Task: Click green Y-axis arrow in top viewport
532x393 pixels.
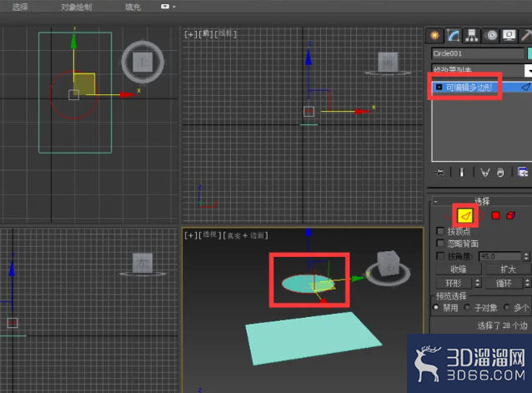Action: coord(73,41)
